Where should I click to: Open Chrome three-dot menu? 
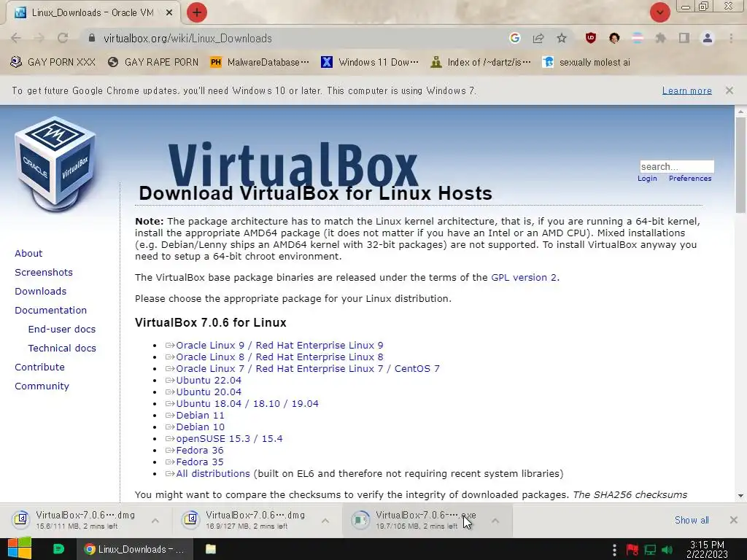point(731,38)
